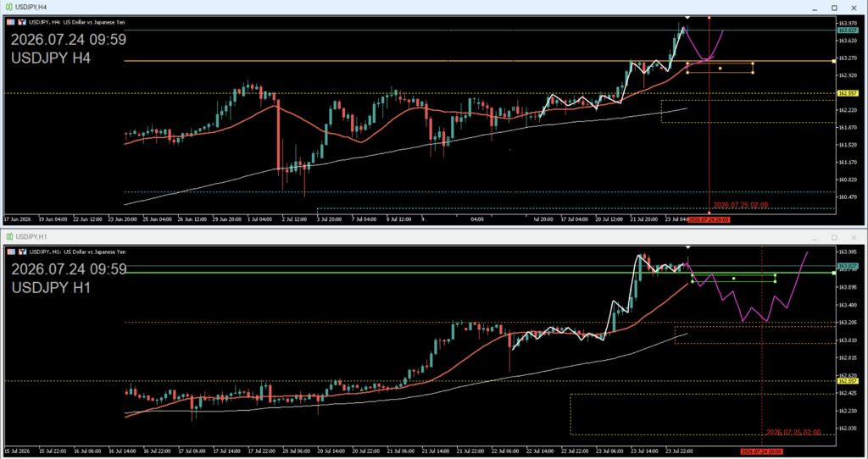Click the USDJPY,H4 window title candlestick icon

[x=9, y=7]
